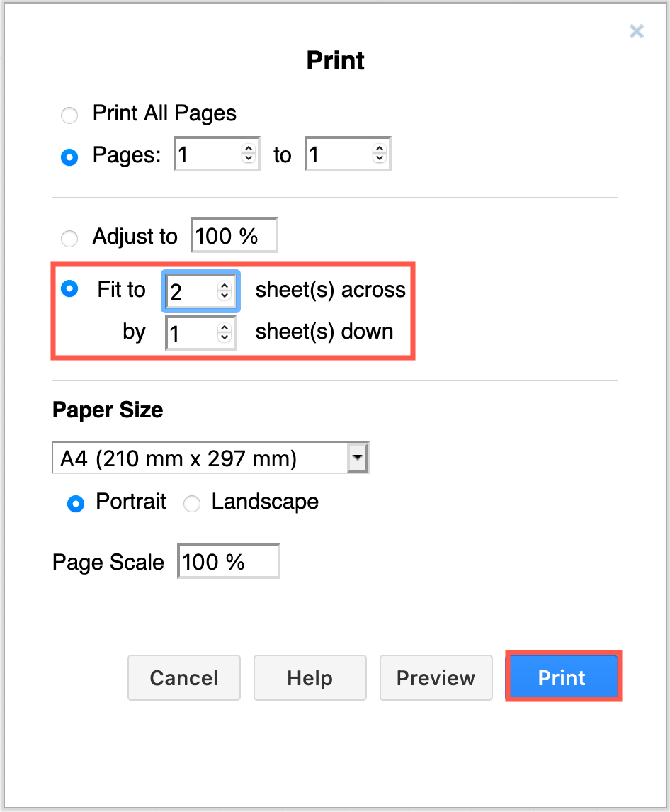The image size is (670, 812).
Task: Click the close X in the dialog corner
Action: 636,31
